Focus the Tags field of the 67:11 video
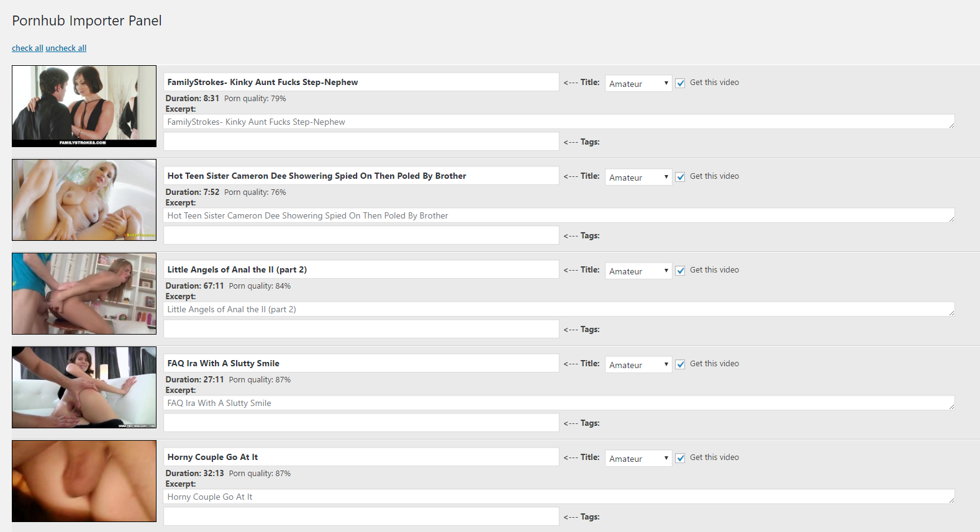Screen dimensions: 980x532 [x=361, y=329]
